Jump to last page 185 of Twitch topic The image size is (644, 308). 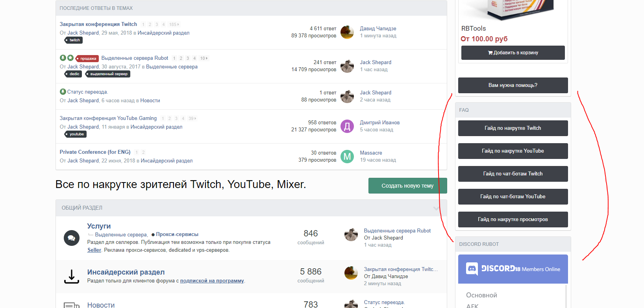[x=174, y=24]
